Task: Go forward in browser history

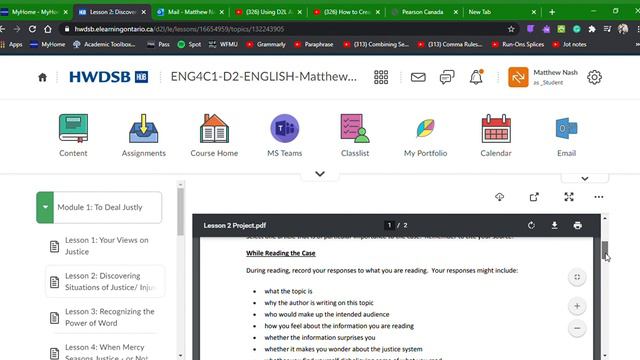Action: (x=17, y=29)
